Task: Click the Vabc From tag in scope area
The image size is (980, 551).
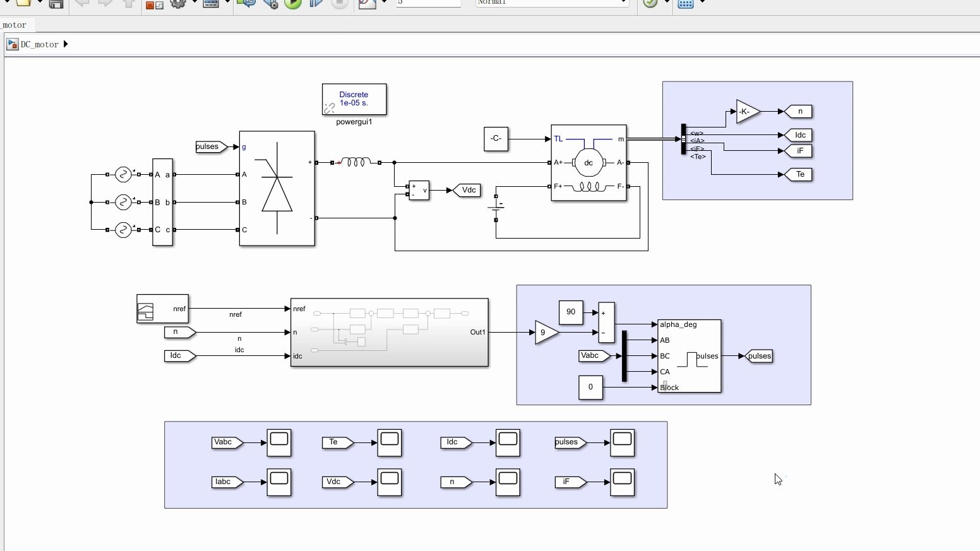Action: click(x=227, y=442)
